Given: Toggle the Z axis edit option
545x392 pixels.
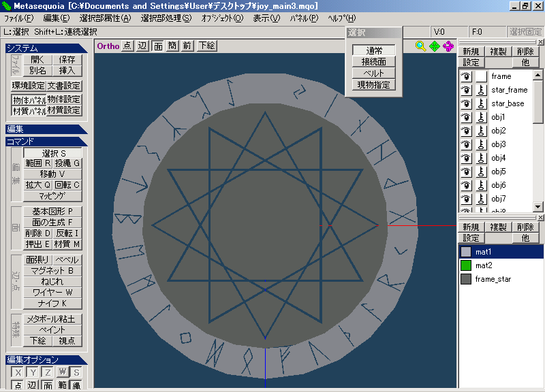Looking at the screenshot, I should [48, 372].
